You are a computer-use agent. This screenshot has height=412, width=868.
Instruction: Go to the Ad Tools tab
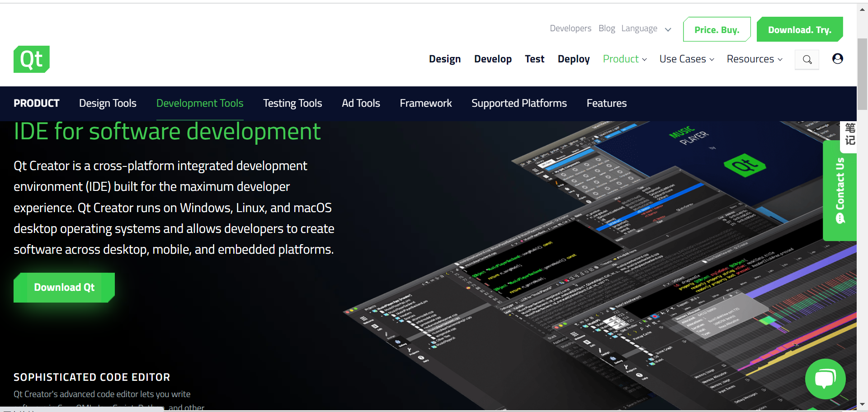[x=361, y=103]
